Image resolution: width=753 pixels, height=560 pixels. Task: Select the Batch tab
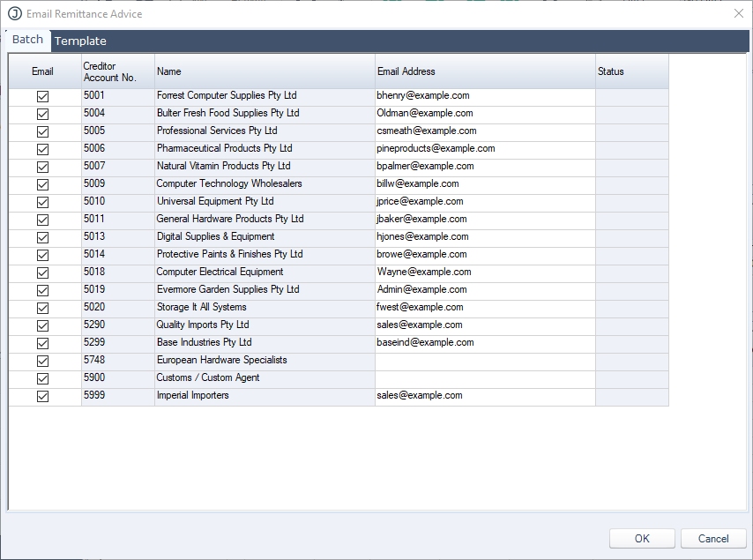point(27,40)
